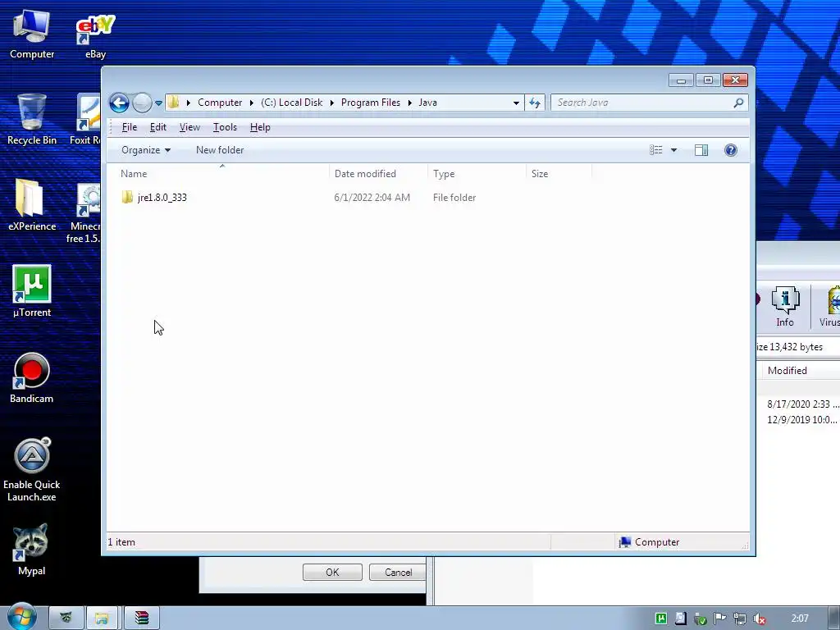The image size is (840, 630).
Task: Click the green µTorrent tray icon
Action: 661,619
